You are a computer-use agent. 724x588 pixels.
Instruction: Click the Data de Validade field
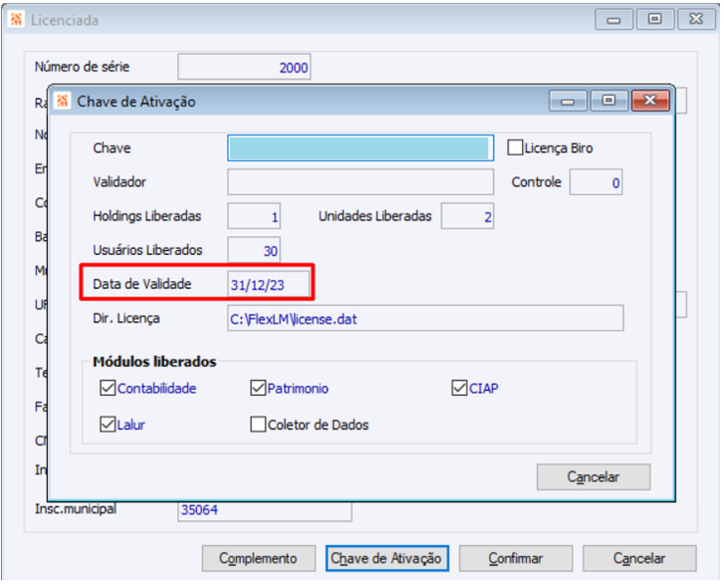(x=268, y=284)
